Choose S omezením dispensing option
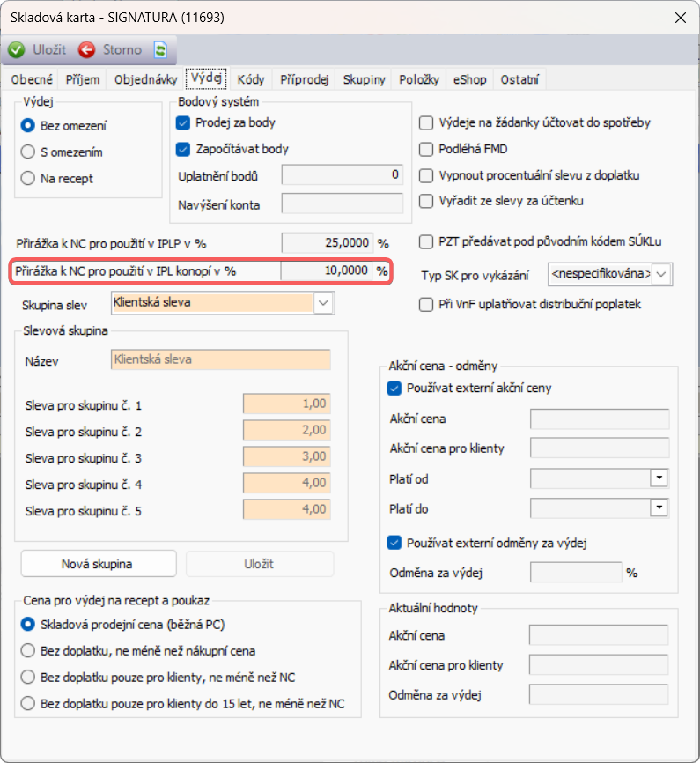The height and width of the screenshot is (763, 700). pyautogui.click(x=28, y=152)
